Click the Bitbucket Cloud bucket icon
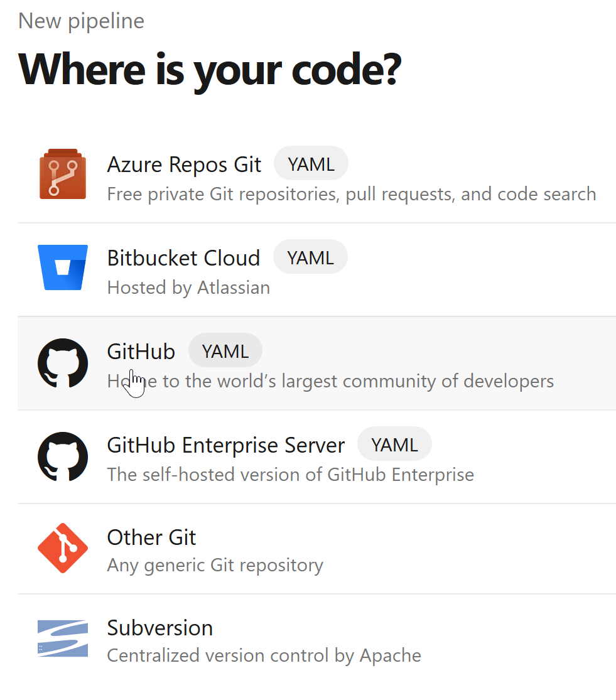Image resolution: width=616 pixels, height=700 pixels. [x=63, y=266]
